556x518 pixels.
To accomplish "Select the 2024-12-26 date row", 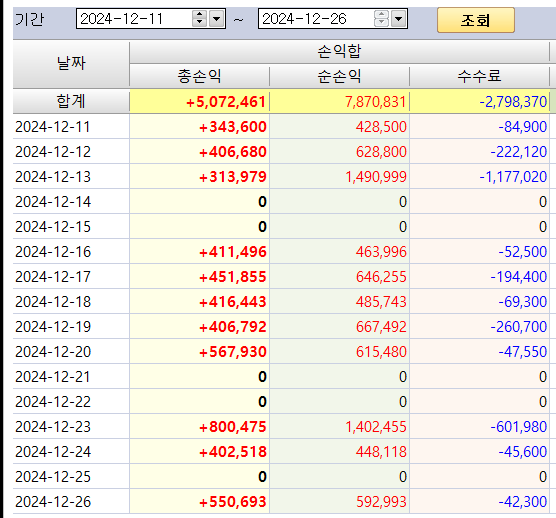I will click(71, 502).
